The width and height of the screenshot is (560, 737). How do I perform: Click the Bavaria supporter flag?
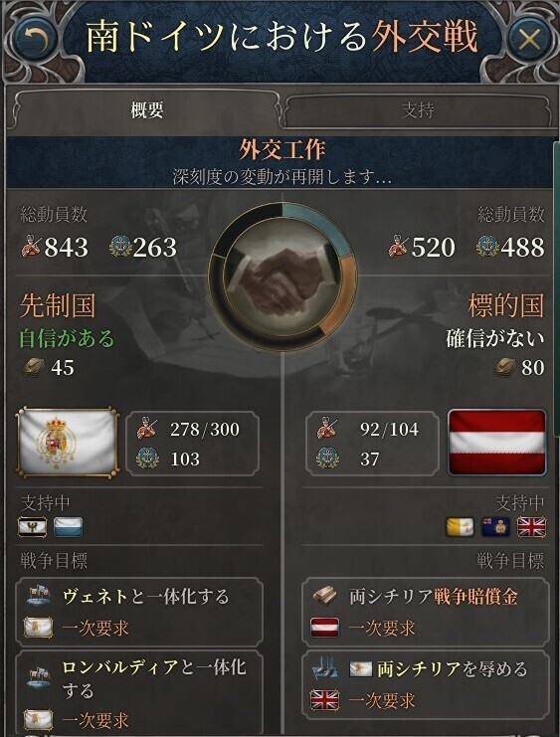click(69, 526)
